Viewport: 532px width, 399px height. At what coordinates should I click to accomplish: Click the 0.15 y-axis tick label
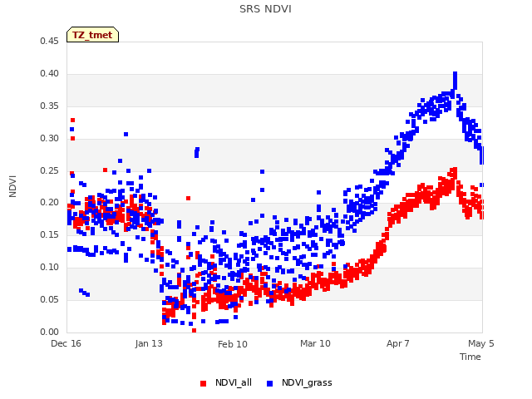point(49,234)
